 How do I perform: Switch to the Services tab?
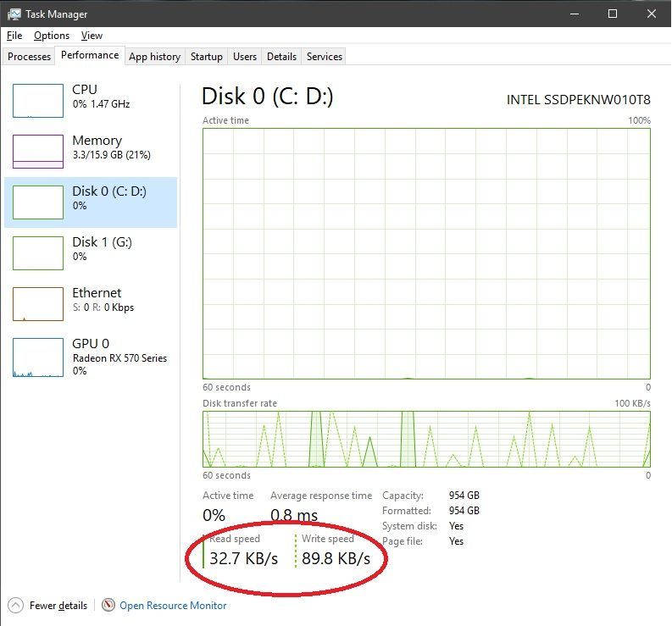coord(325,57)
